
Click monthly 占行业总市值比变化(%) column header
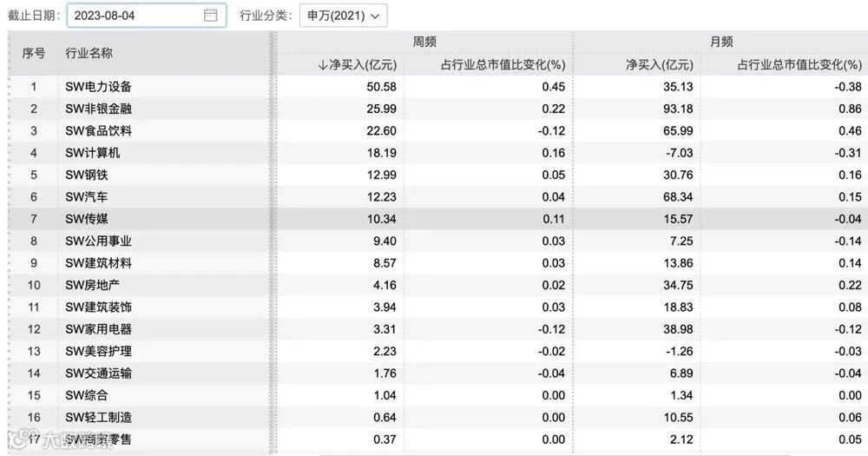(x=799, y=65)
